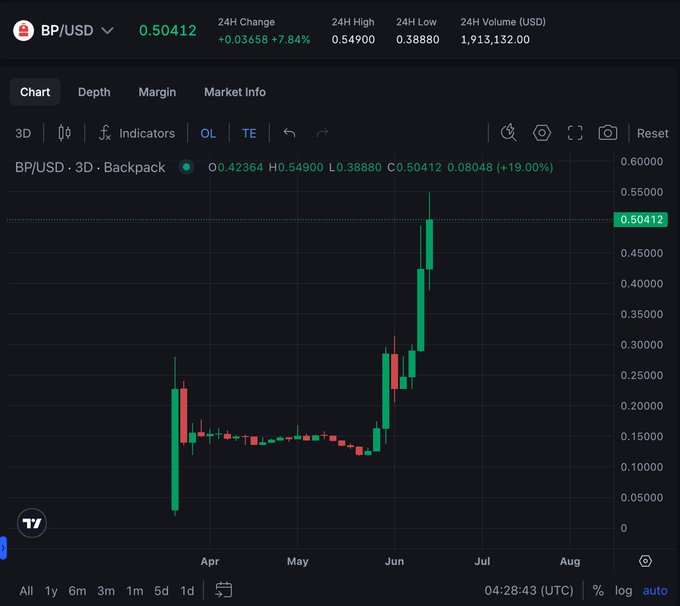The height and width of the screenshot is (606, 680).
Task: Enter fullscreen chart mode
Action: [x=575, y=133]
